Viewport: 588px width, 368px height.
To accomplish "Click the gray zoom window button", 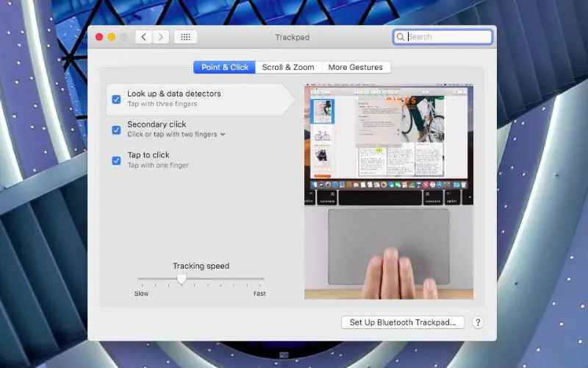I will tap(123, 37).
